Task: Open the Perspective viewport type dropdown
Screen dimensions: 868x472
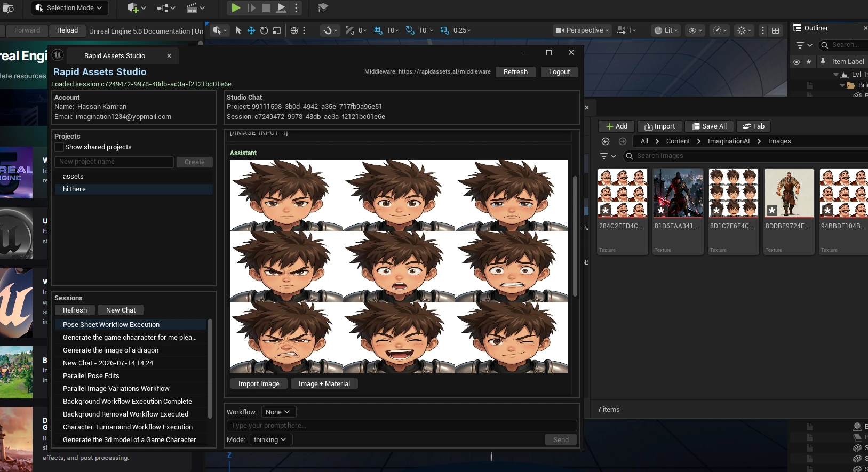Action: pyautogui.click(x=582, y=30)
